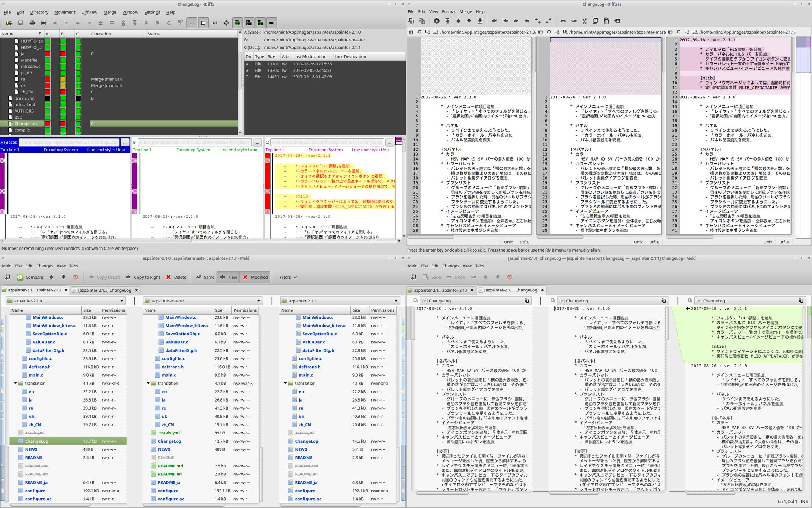This screenshot has width=812, height=508.
Task: Click the Print icon in KDiff3 toolbar
Action: (x=32, y=23)
